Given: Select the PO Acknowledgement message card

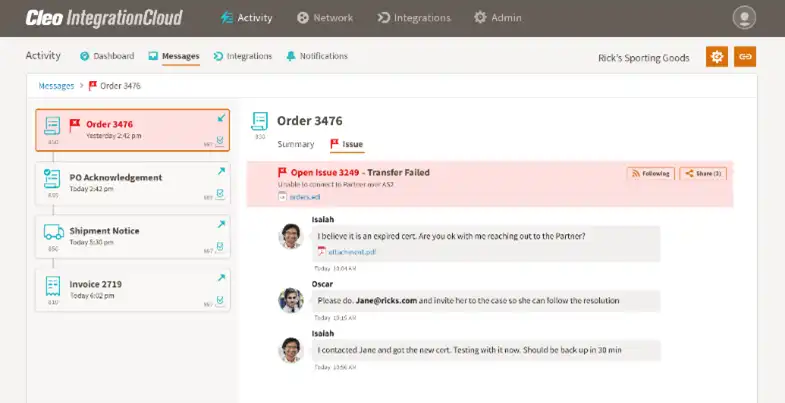Looking at the screenshot, I should coord(133,183).
